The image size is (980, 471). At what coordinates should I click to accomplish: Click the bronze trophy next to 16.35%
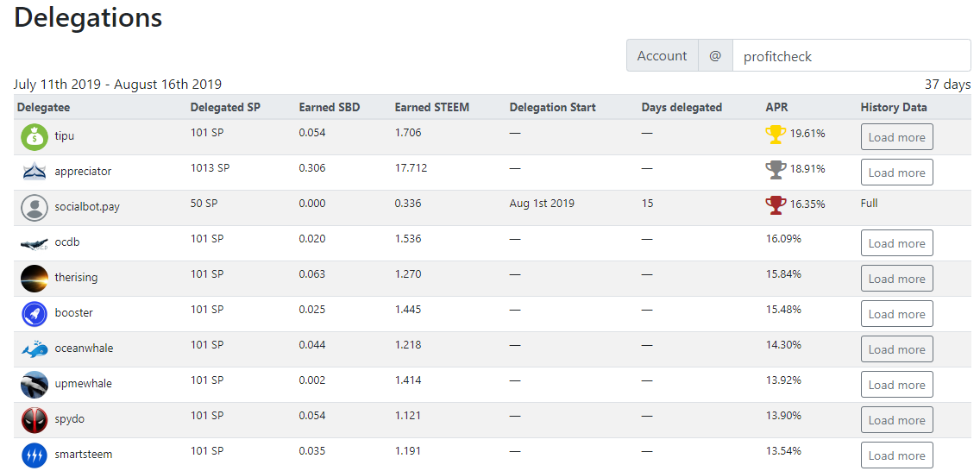coord(776,205)
